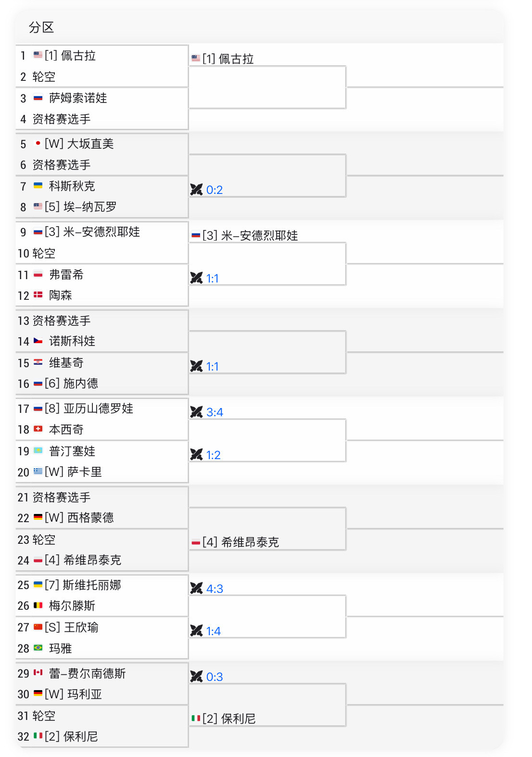Click China flag beside 王欣瑜
The width and height of the screenshot is (532, 757).
click(x=38, y=627)
